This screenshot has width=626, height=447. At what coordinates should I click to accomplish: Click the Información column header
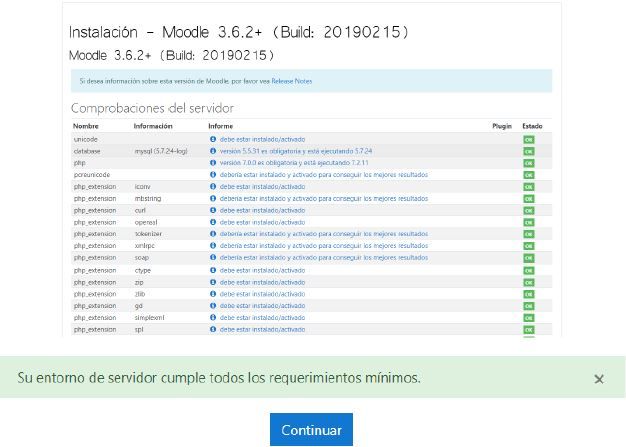pos(153,126)
